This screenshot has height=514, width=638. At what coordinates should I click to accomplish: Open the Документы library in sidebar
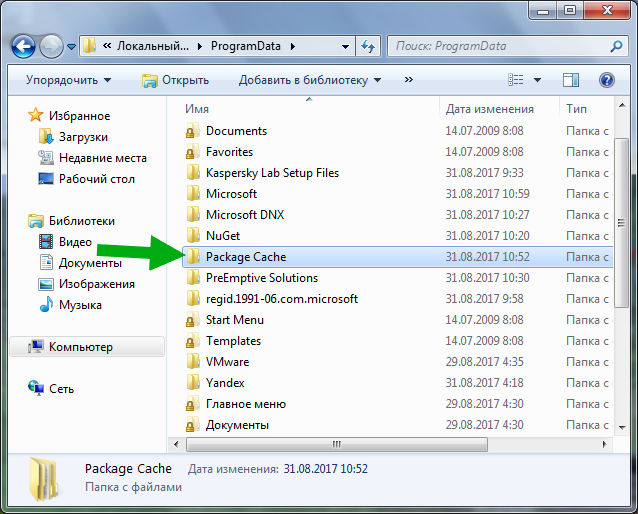click(x=80, y=263)
